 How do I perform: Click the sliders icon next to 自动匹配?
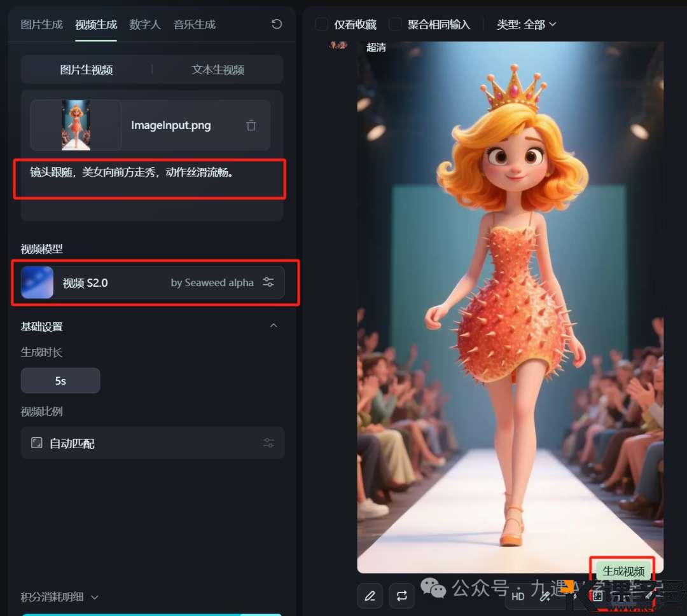pyautogui.click(x=268, y=442)
